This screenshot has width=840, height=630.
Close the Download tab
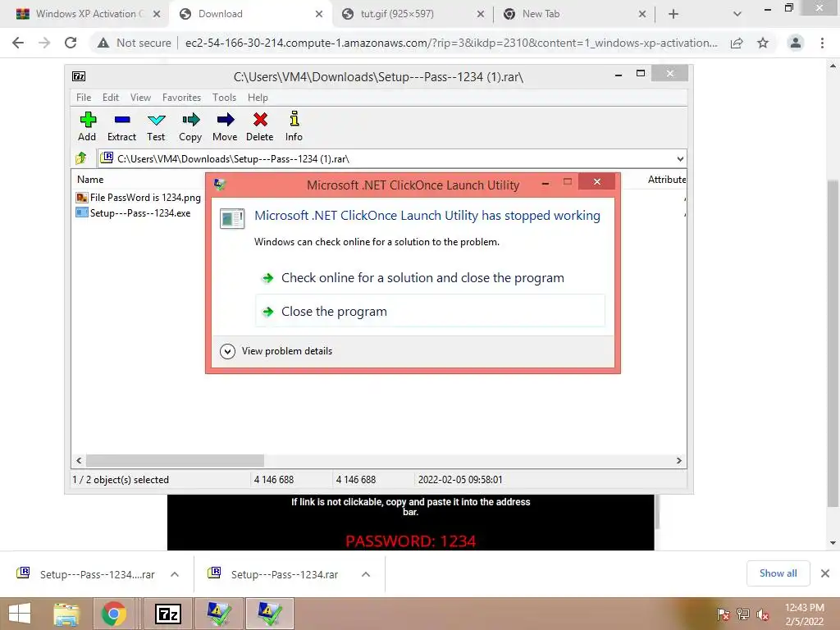pos(319,14)
